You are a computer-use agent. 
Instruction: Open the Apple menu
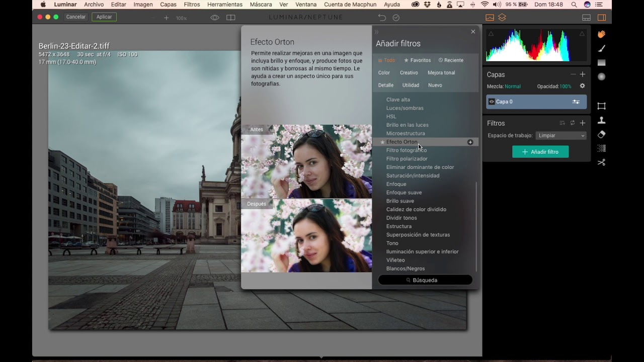tap(43, 5)
